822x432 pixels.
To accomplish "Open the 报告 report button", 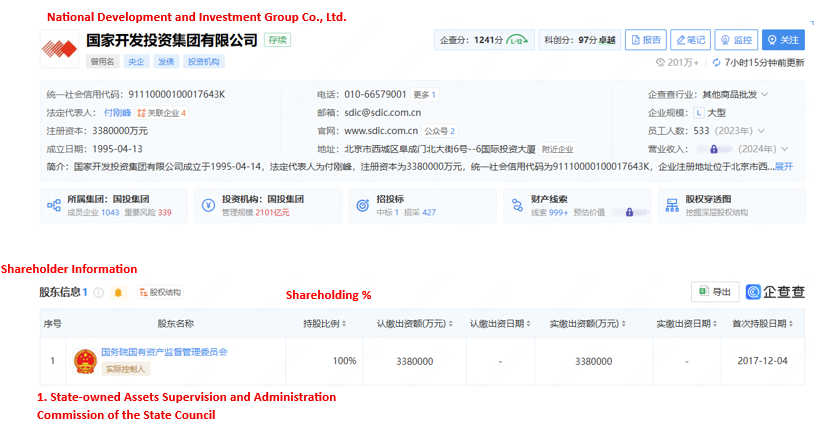I will (645, 40).
